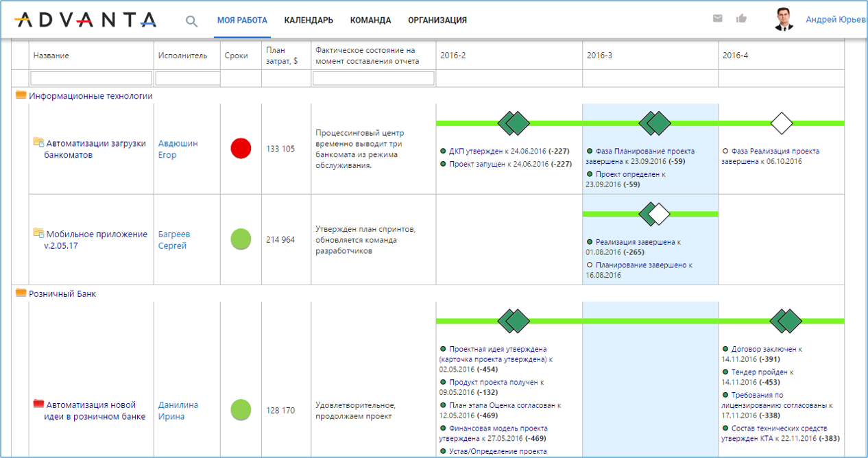Open milestone Реализация завершена к 01.08.2016

633,247
